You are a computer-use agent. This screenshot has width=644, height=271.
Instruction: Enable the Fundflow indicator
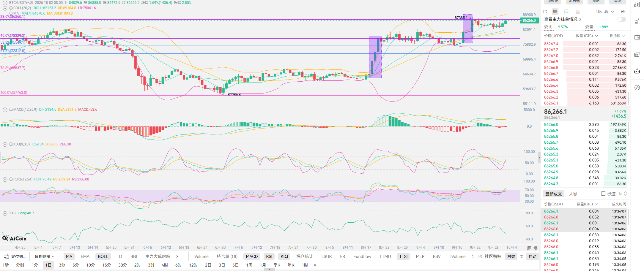362,256
